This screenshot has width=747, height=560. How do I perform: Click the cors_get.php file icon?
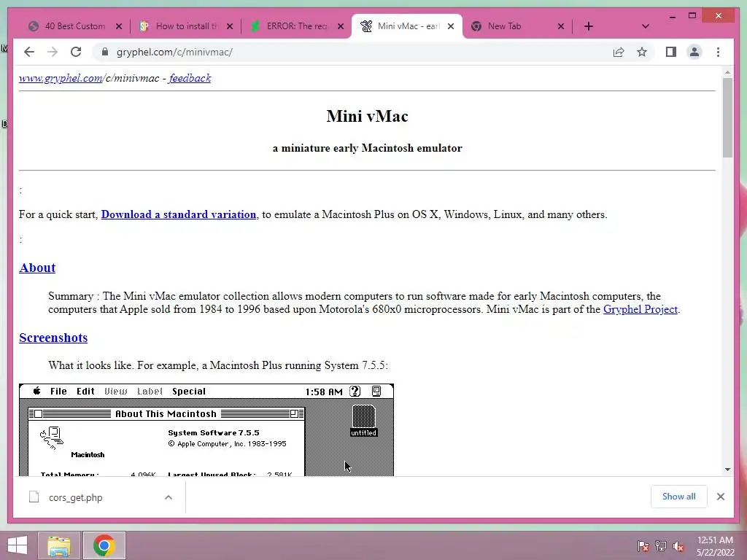pyautogui.click(x=34, y=497)
